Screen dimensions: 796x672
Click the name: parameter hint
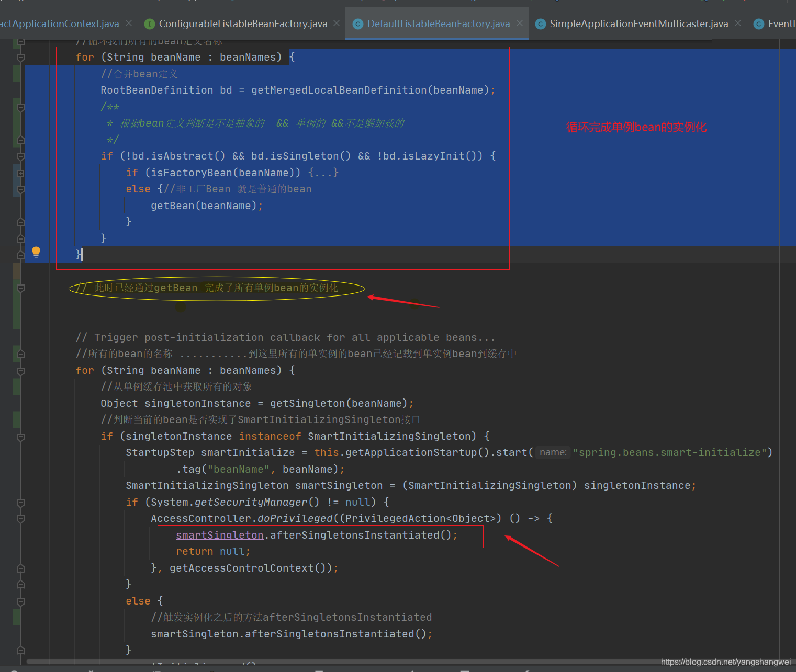[x=553, y=452]
